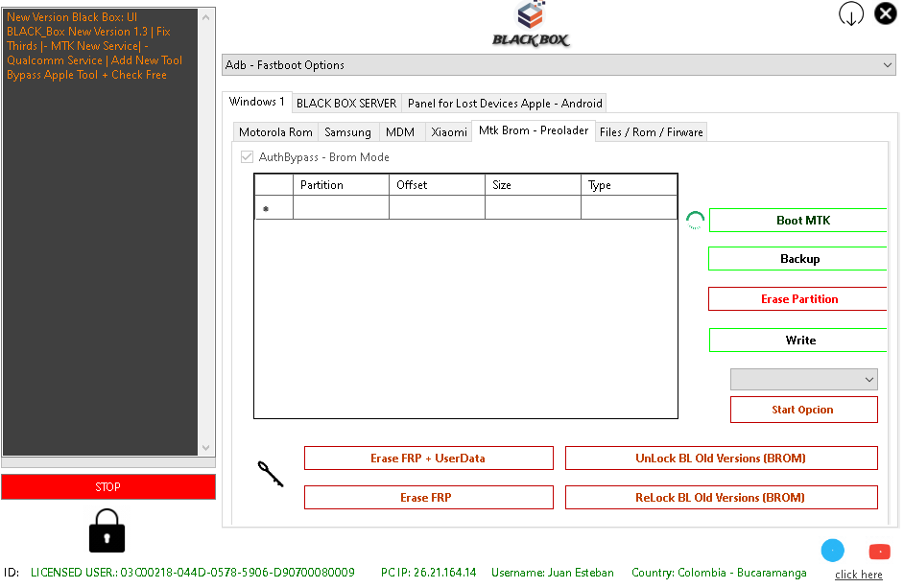Open the BLACK BOX SERVER tab
Image resolution: width=904 pixels, height=588 pixels.
tap(346, 104)
